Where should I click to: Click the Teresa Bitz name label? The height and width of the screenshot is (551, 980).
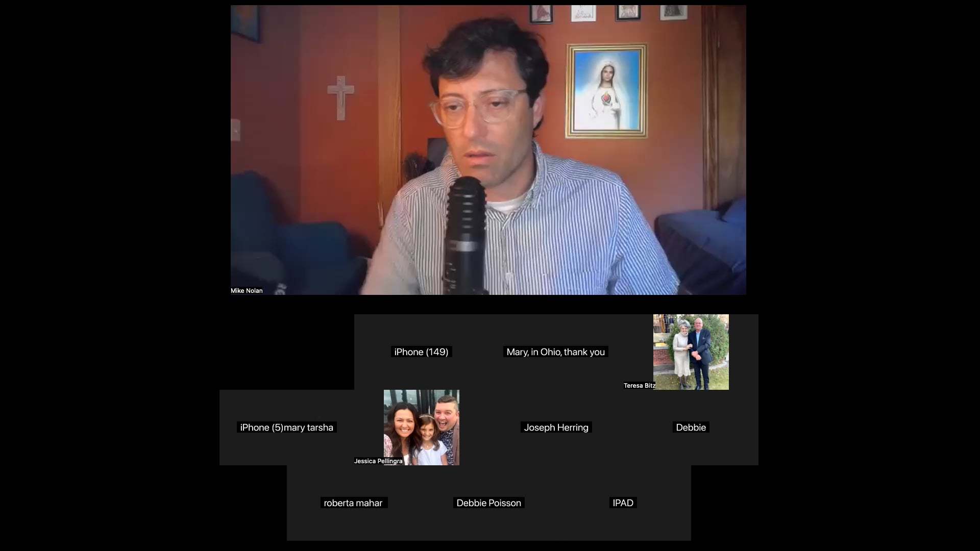coord(639,386)
